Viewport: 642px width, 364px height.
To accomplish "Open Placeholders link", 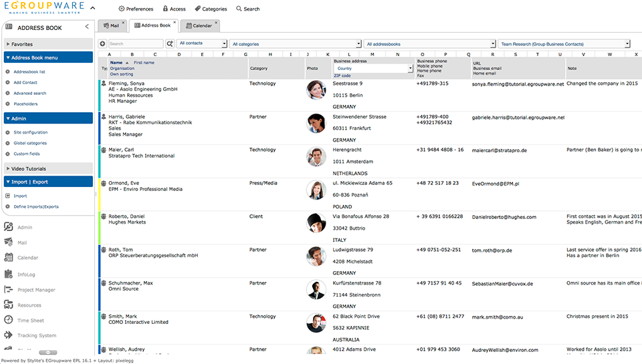I will (x=25, y=104).
